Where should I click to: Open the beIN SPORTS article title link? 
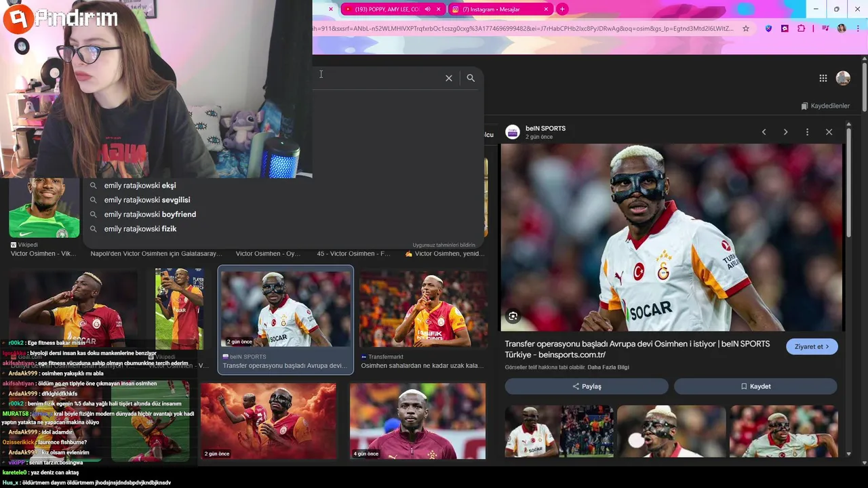[637, 349]
